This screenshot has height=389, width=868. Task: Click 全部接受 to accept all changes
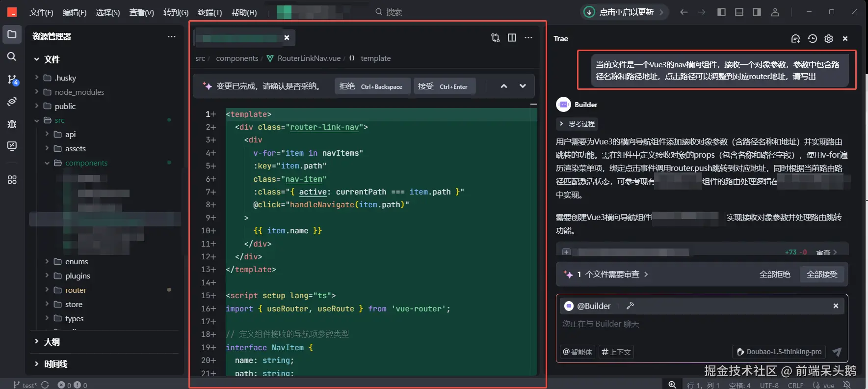click(822, 274)
